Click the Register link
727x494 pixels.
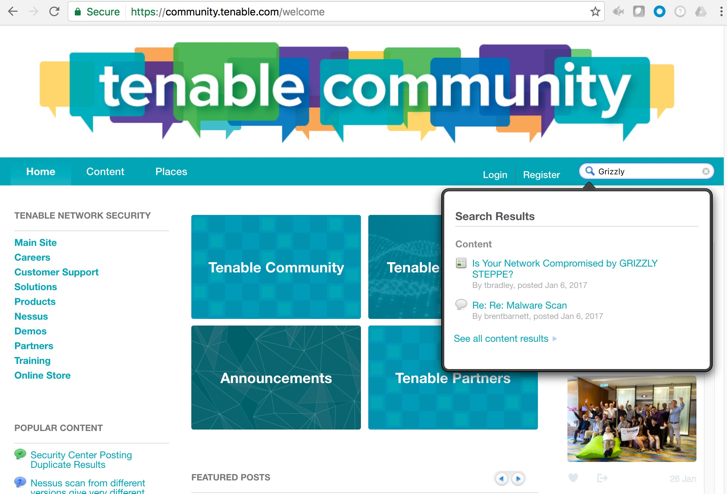541,175
